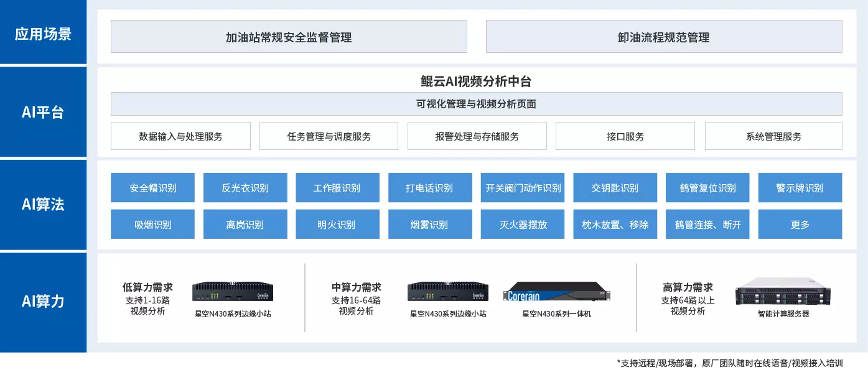Choose the 打电话识别 algorithm tile

tap(430, 188)
